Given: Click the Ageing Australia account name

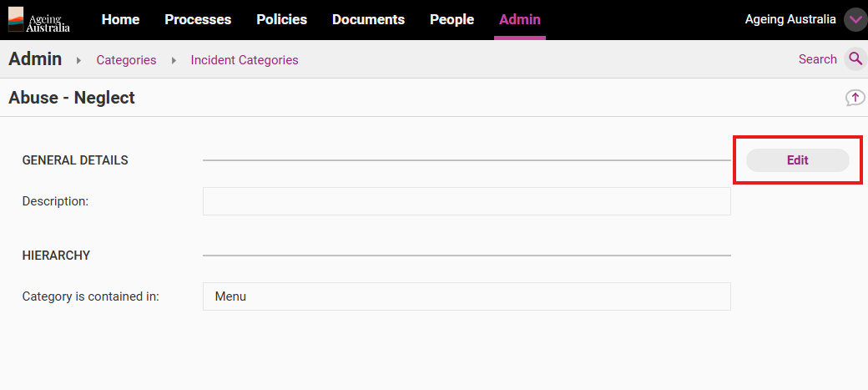Looking at the screenshot, I should click(x=790, y=19).
